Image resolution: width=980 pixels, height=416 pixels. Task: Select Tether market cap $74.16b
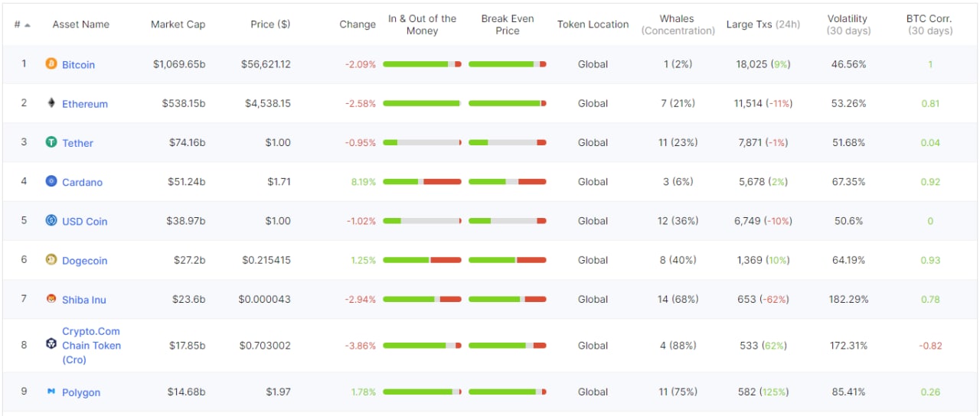[187, 142]
